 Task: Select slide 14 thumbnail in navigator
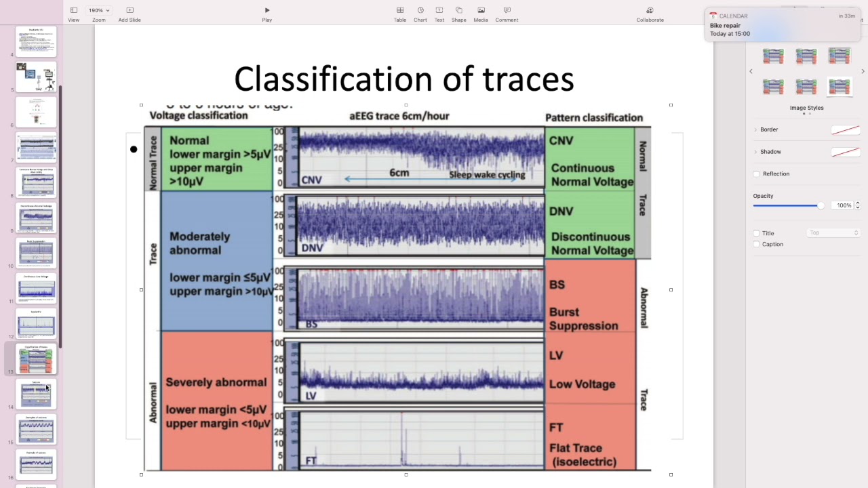point(36,394)
